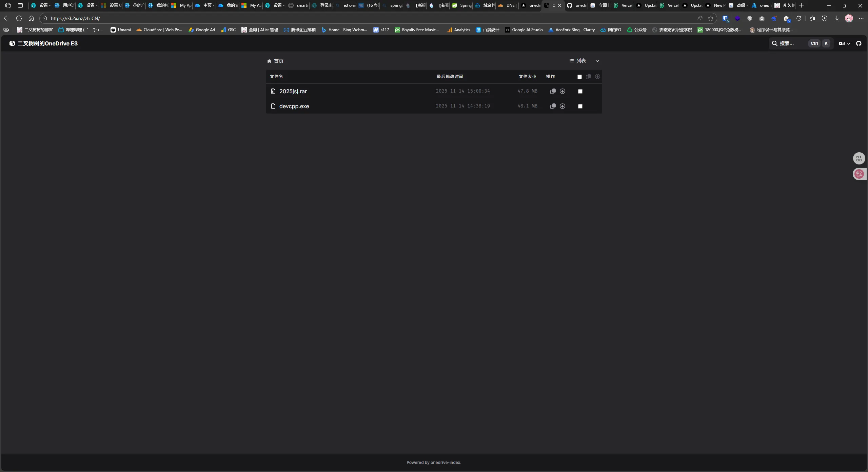Add page to favorites star icon
This screenshot has width=868, height=472.
tap(711, 18)
